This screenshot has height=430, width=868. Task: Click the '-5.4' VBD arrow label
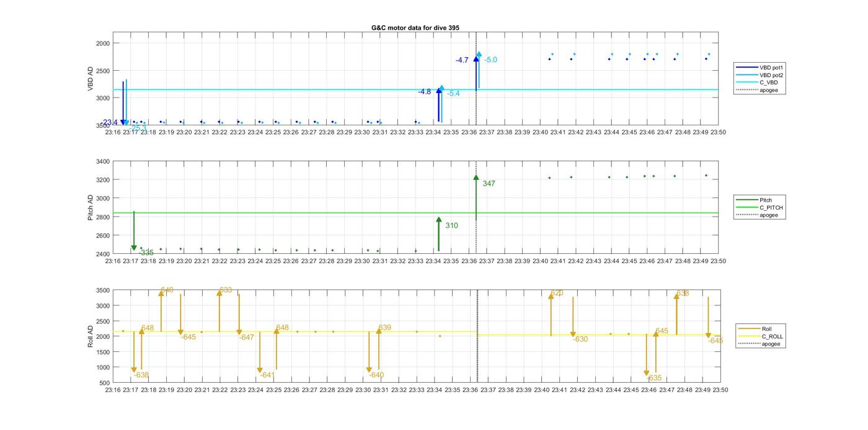(453, 94)
